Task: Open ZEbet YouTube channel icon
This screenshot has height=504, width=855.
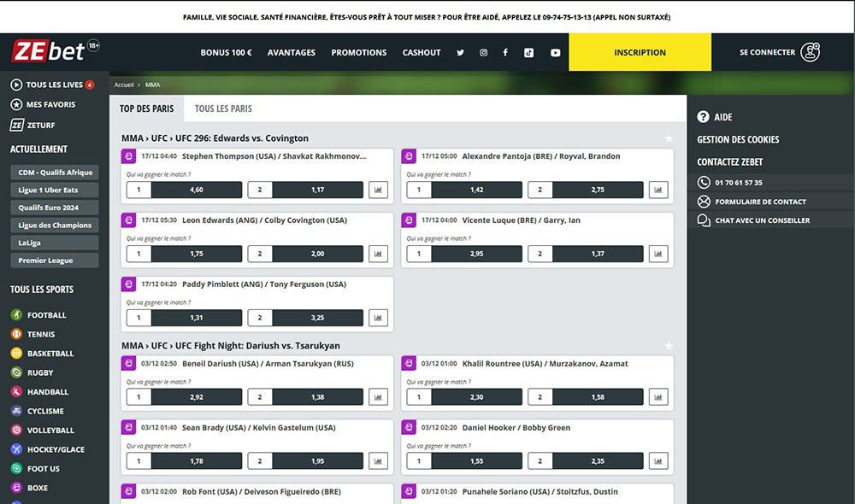Action: [555, 53]
